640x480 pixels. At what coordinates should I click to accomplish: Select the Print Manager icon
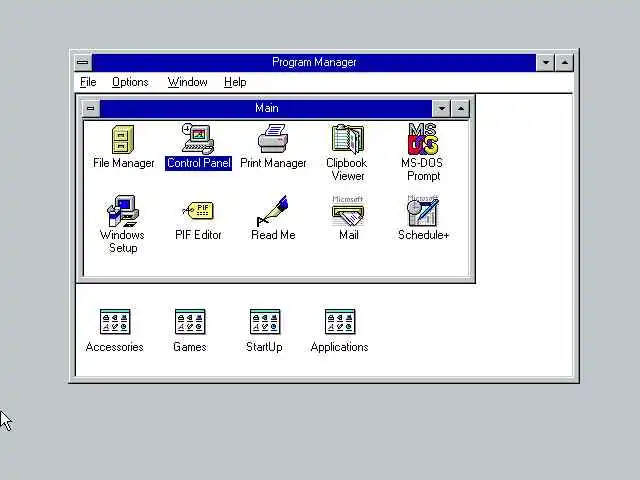coord(273,139)
